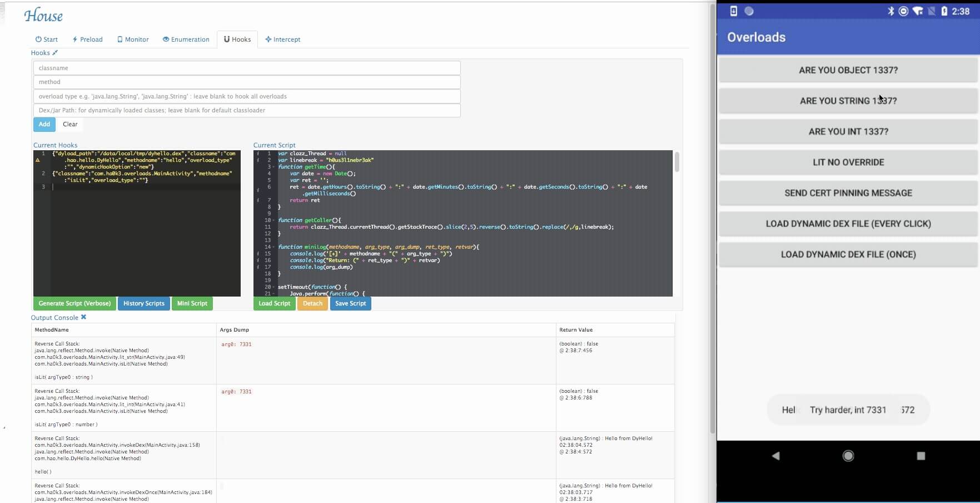The width and height of the screenshot is (980, 503).
Task: Click the pin icon next to Hooks heading
Action: pos(55,53)
